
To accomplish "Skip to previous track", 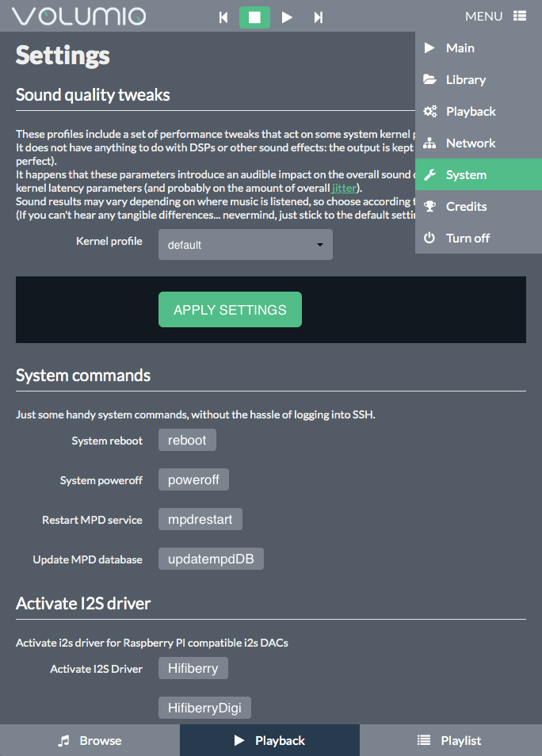I will coord(223,17).
